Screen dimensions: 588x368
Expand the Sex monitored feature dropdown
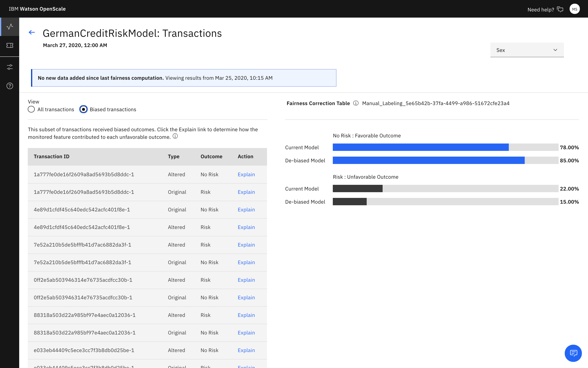point(527,50)
